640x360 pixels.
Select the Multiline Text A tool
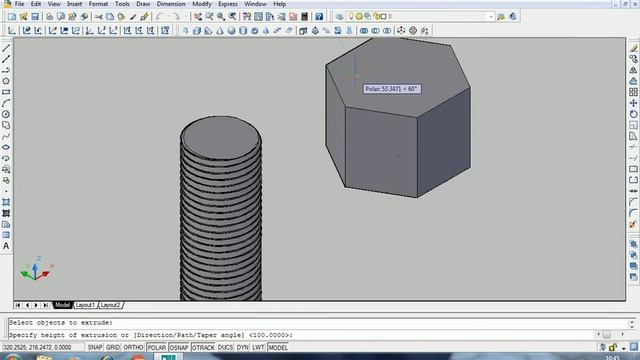6,246
